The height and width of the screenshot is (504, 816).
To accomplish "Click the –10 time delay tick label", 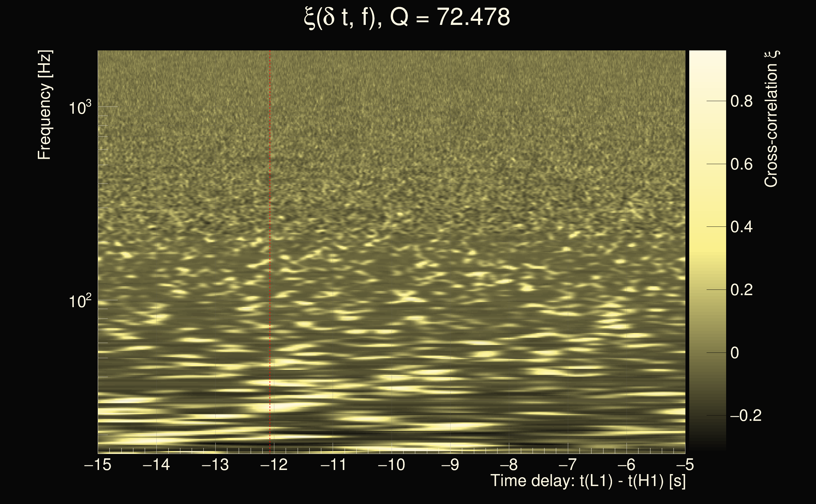I will point(391,464).
